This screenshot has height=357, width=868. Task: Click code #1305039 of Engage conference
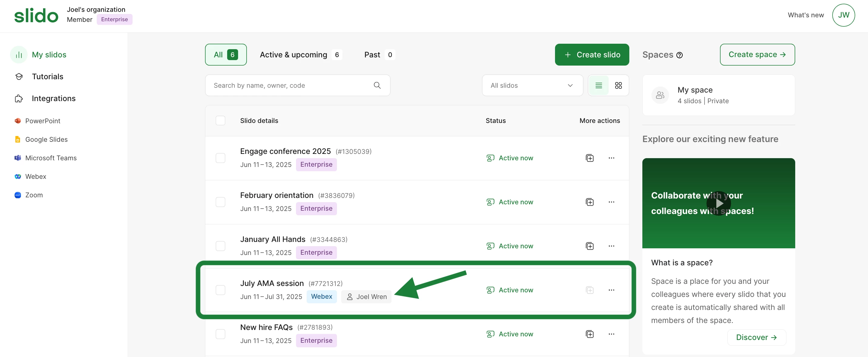(x=353, y=151)
